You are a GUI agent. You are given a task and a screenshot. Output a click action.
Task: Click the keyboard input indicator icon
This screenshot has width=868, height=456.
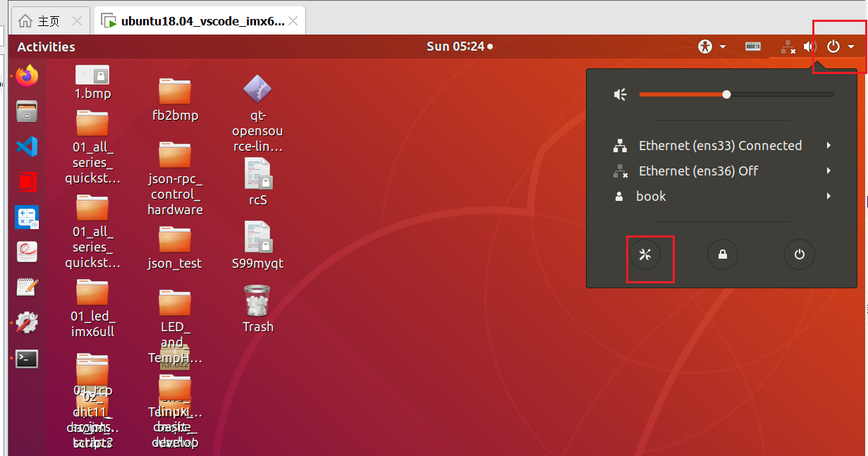tap(753, 47)
